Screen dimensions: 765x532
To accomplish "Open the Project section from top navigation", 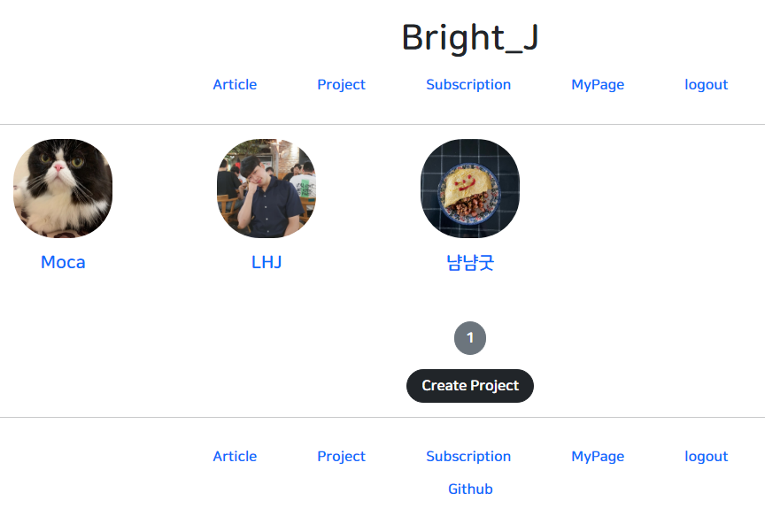I will [x=341, y=84].
